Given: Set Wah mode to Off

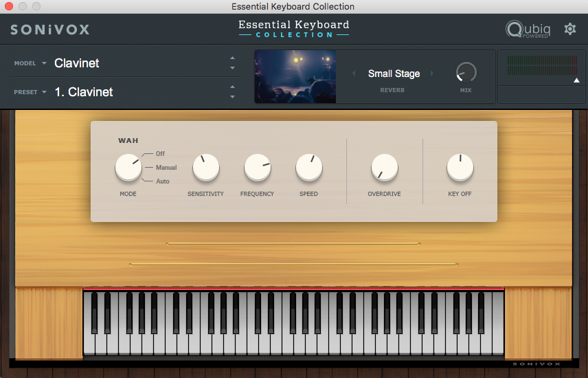Looking at the screenshot, I should [x=159, y=154].
